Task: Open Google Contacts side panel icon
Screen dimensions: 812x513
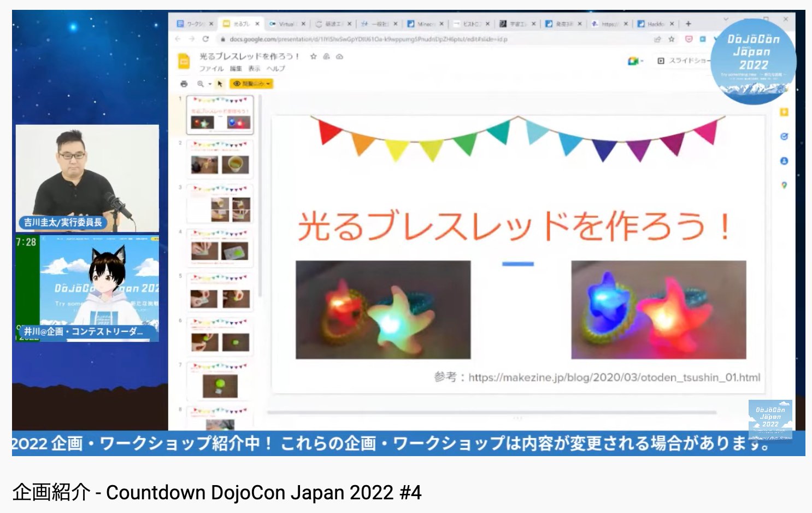Action: [784, 161]
